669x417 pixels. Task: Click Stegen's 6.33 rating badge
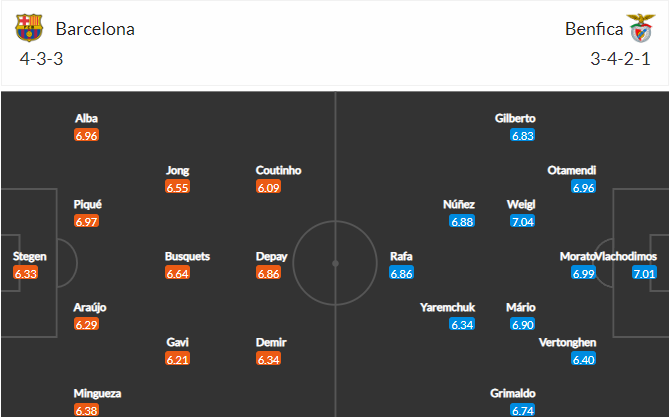[26, 273]
